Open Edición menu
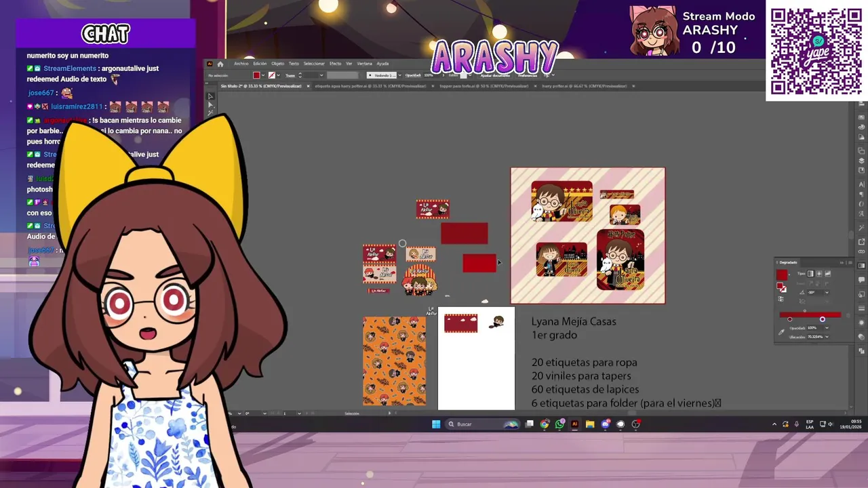868x488 pixels. click(x=260, y=64)
